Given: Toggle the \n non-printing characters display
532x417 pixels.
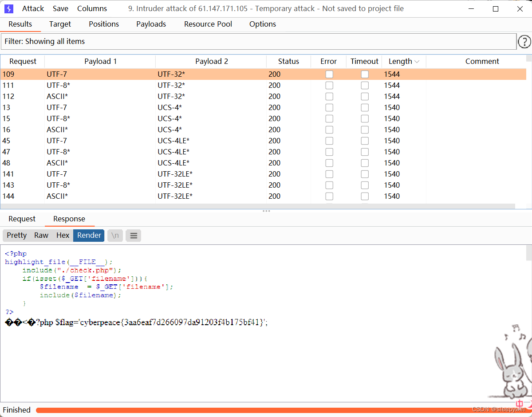Looking at the screenshot, I should 115,235.
